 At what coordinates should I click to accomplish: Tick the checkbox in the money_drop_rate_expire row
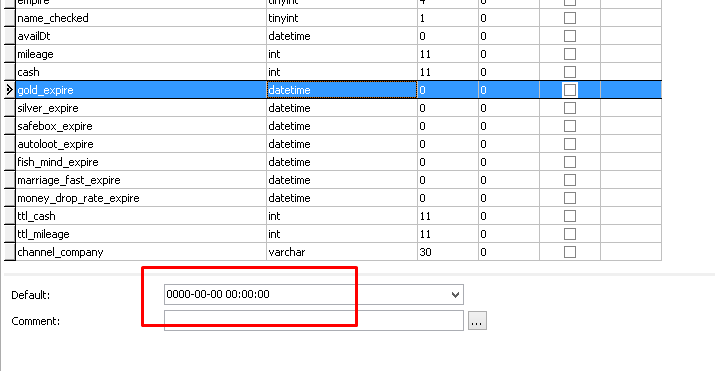tap(570, 198)
